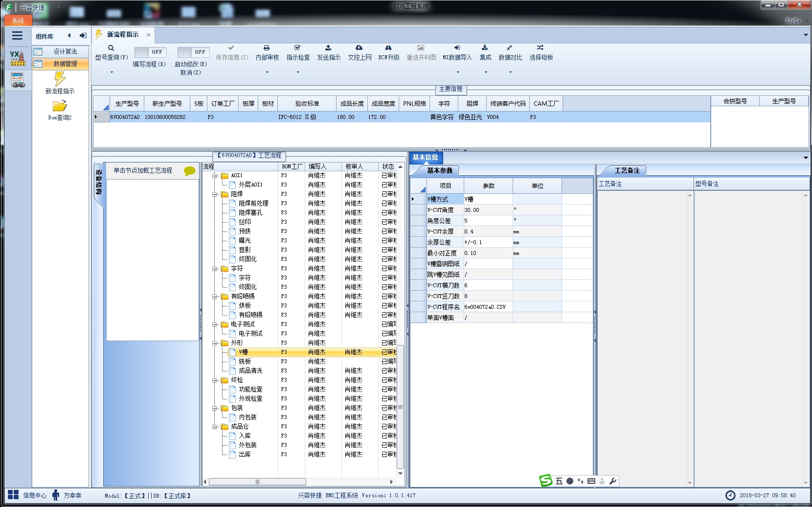The height and width of the screenshot is (507, 812).
Task: Click the 发送指示 upload icon
Action: click(328, 48)
